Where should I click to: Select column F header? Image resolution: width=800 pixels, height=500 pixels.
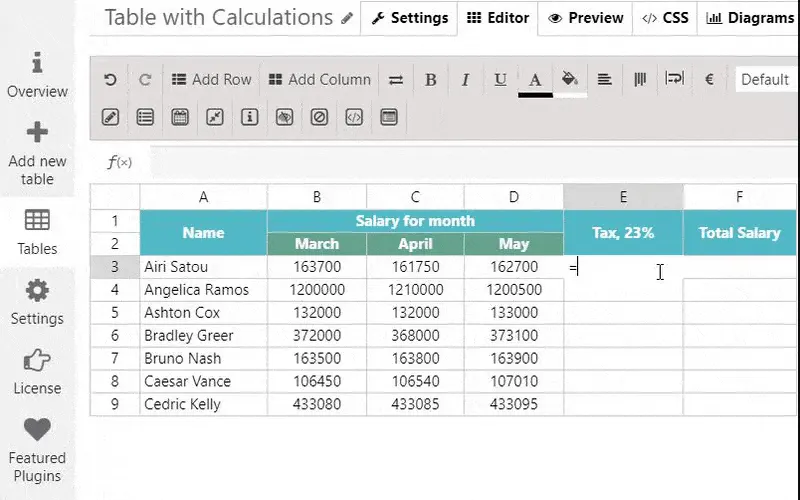739,197
